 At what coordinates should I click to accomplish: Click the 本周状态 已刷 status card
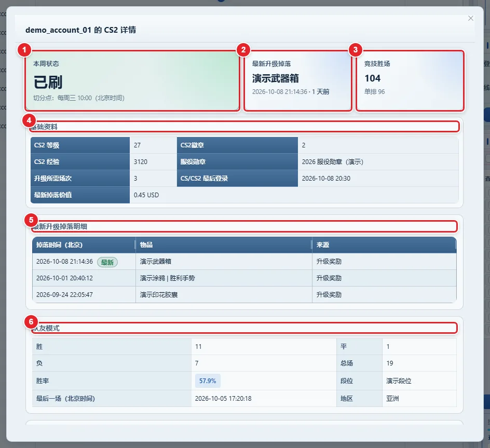coord(132,80)
